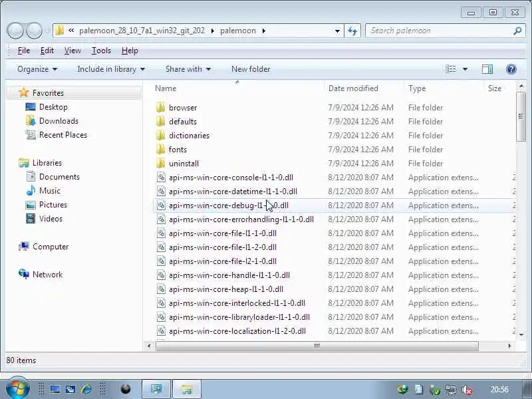Click the scroll right arrow of the file list
This screenshot has width=532, height=399.
509,346
